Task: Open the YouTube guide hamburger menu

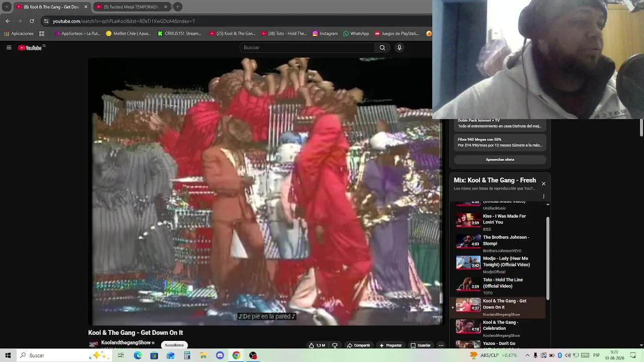Action: pos(9,48)
